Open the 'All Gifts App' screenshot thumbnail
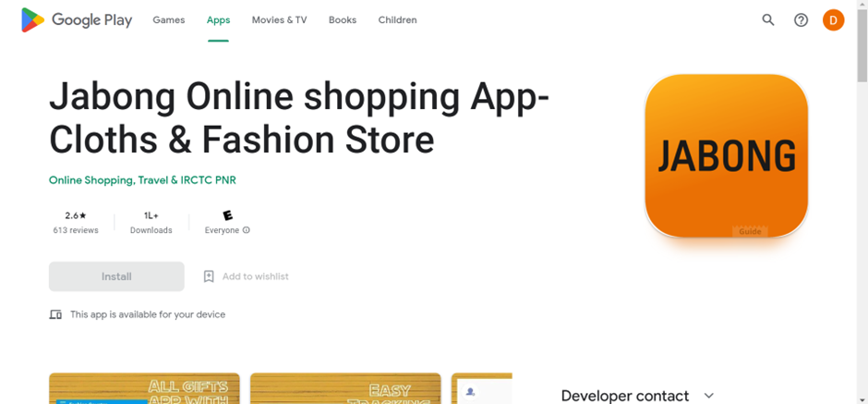Image resolution: width=868 pixels, height=404 pixels. click(144, 388)
